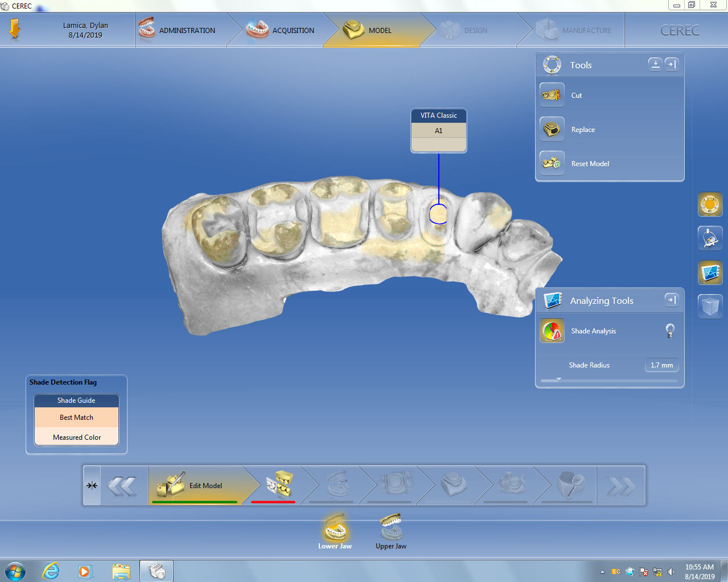Choose the Best Match option

76,418
